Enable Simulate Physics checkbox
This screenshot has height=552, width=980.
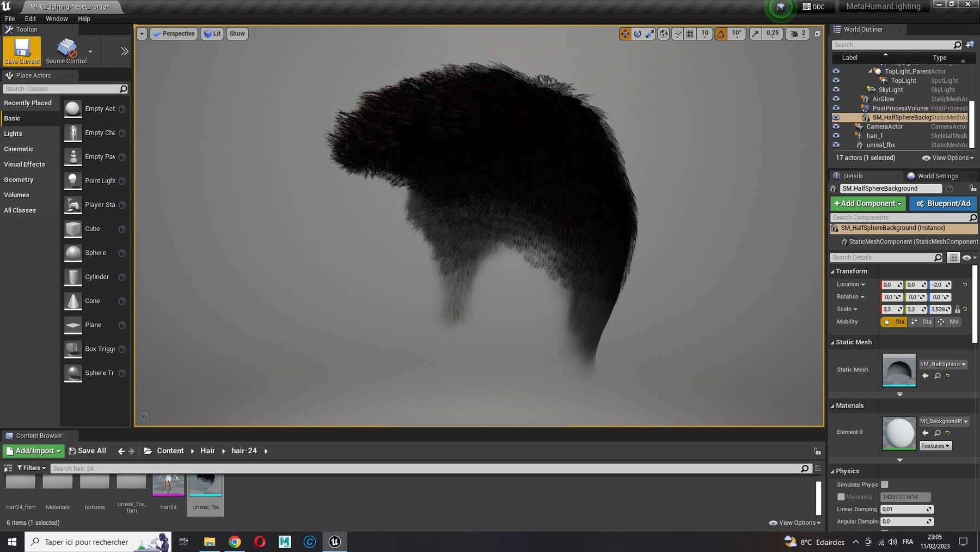(885, 484)
